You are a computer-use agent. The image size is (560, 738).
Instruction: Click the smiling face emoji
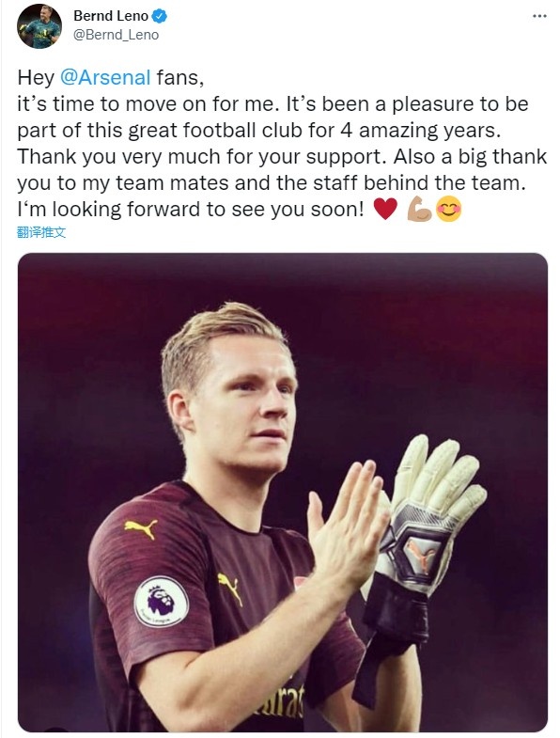click(448, 209)
